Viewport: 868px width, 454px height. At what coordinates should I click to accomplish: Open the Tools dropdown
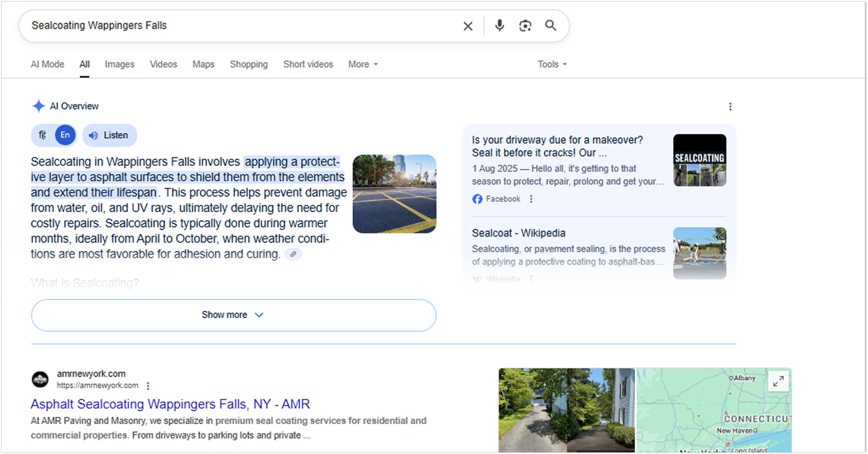pos(552,64)
